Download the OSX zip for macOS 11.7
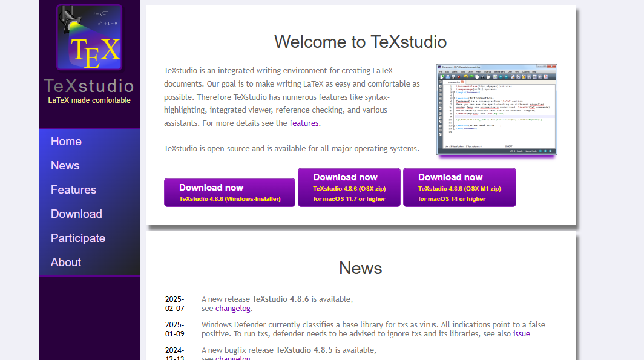 (349, 187)
